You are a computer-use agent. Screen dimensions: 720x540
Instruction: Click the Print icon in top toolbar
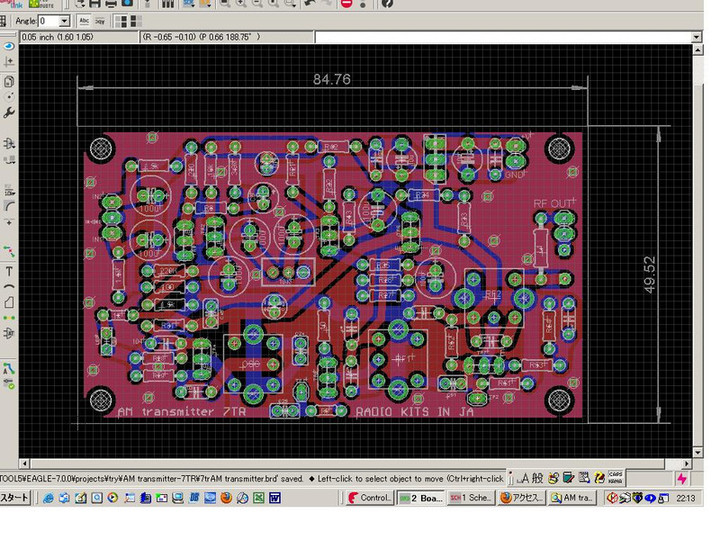tap(111, 3)
